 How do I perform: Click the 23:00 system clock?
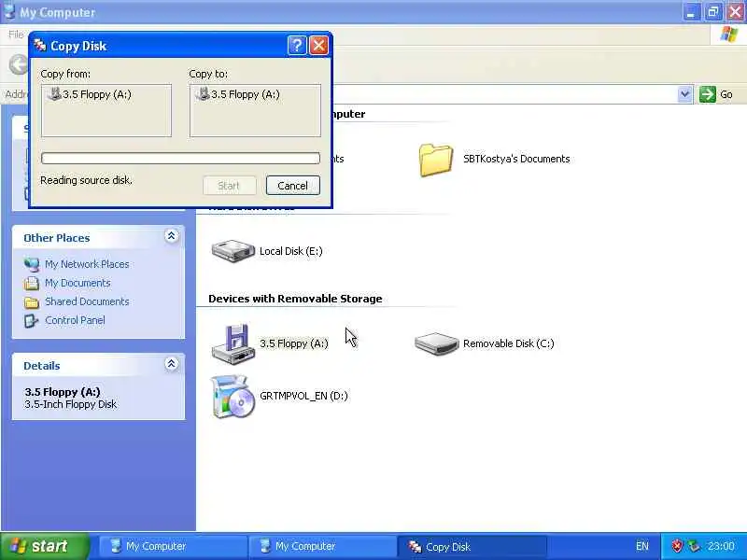coord(721,546)
